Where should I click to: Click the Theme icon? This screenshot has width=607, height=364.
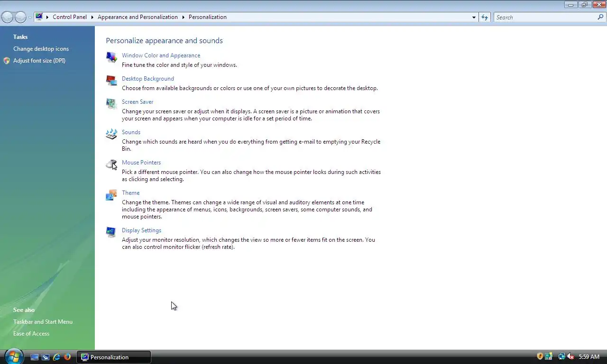[x=111, y=195]
